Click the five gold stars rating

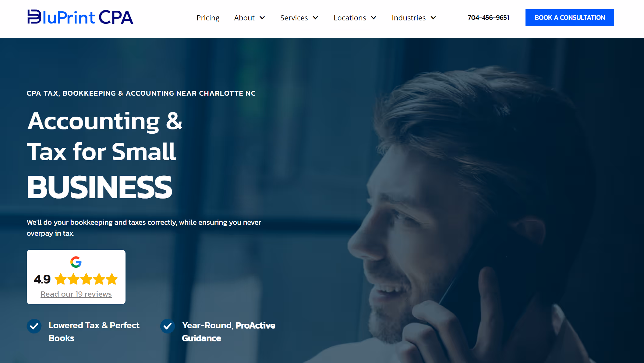pyautogui.click(x=86, y=279)
